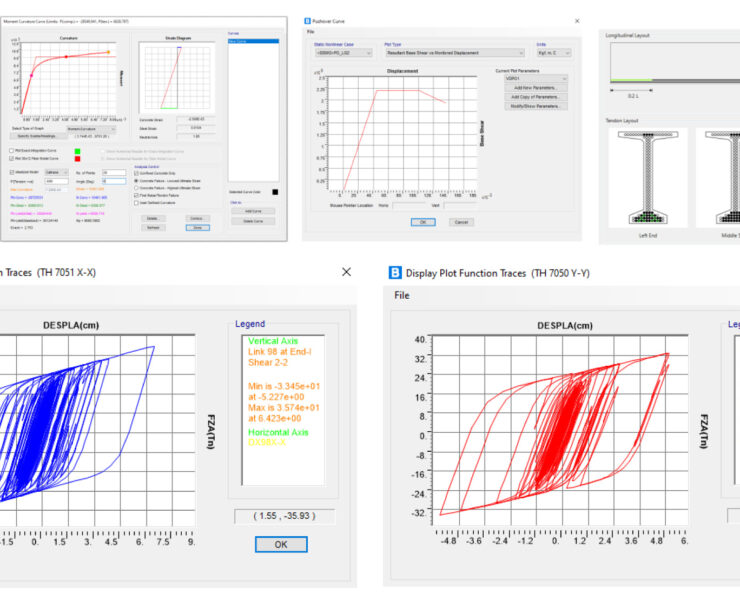This screenshot has height=600, width=740.
Task: Open the Static Nonlinear Case dropdown
Action: [x=343, y=53]
